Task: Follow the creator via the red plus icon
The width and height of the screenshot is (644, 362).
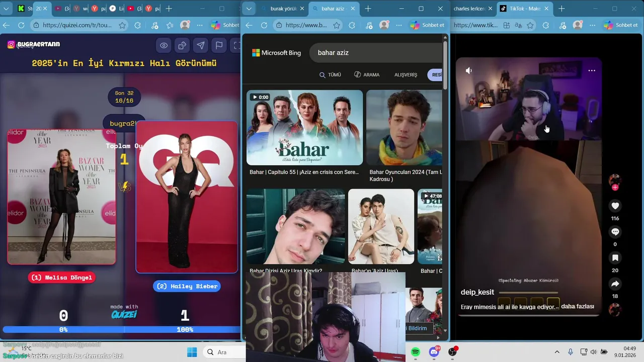Action: tap(615, 188)
